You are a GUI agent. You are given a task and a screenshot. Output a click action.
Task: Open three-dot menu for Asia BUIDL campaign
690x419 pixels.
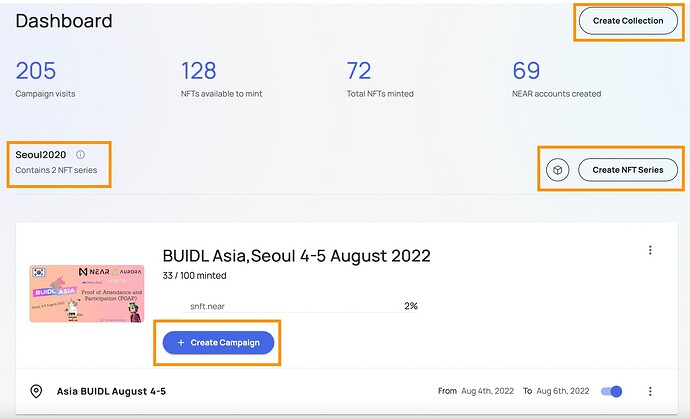tap(650, 391)
